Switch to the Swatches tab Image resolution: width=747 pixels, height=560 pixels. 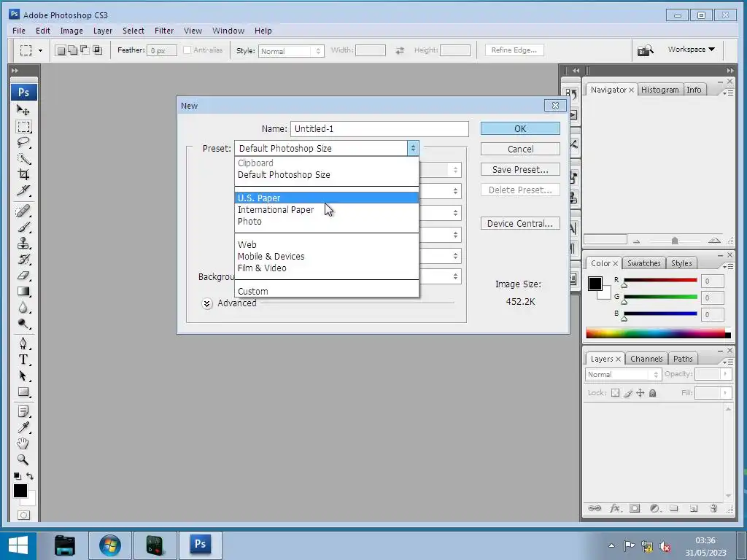[x=643, y=263]
